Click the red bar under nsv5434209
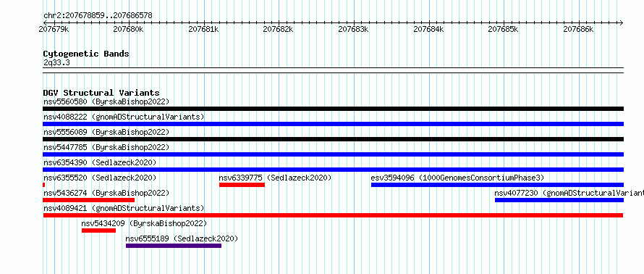 99,231
